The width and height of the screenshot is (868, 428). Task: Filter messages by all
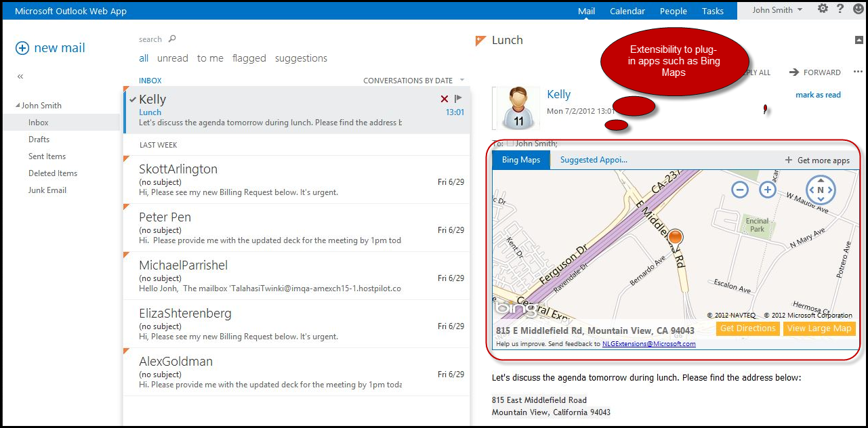[144, 58]
